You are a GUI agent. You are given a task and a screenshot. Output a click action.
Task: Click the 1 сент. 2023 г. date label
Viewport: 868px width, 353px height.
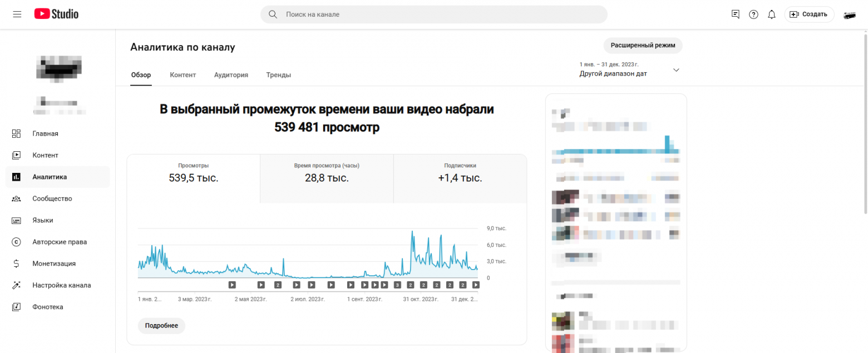(365, 299)
